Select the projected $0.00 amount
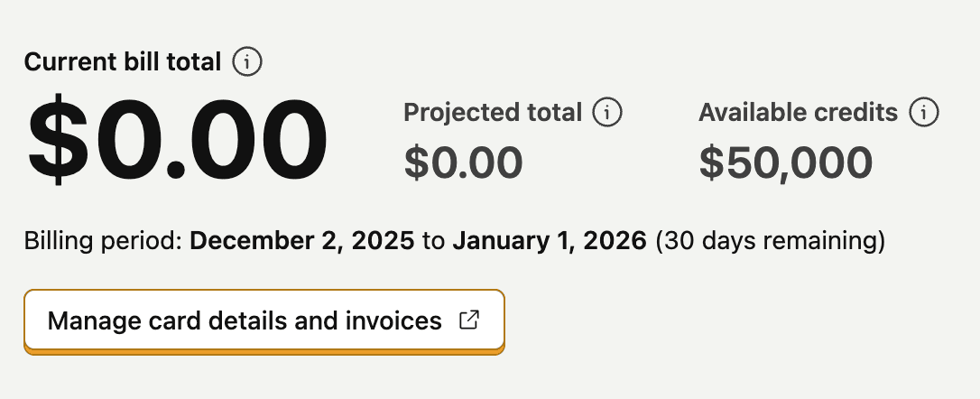The width and height of the screenshot is (980, 399). [x=463, y=162]
